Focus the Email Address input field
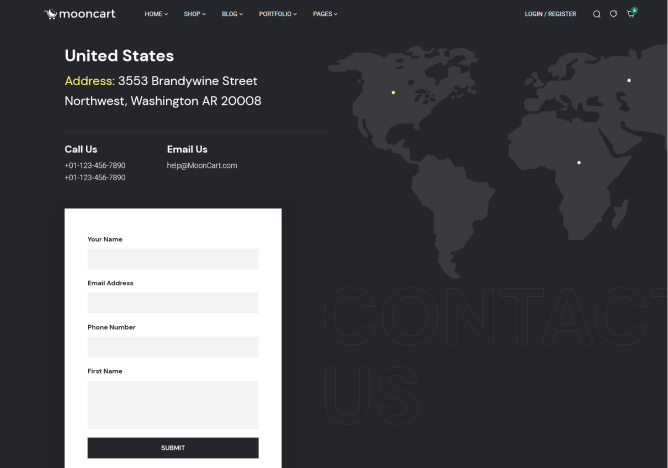 [x=173, y=303]
